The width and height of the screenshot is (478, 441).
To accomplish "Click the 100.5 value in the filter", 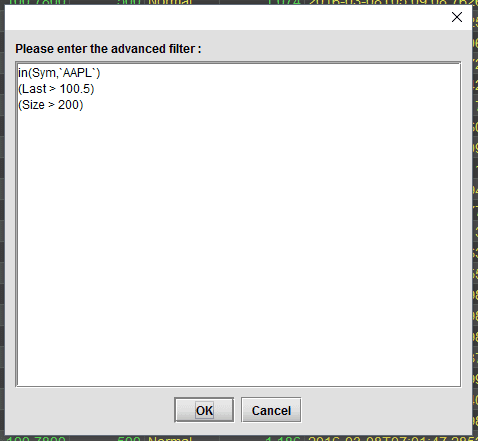I will (75, 89).
